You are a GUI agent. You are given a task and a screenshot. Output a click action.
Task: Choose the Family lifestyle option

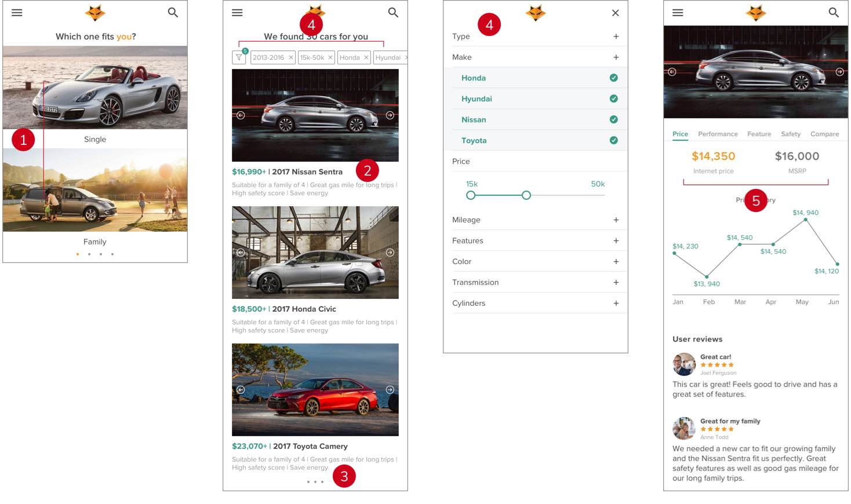pyautogui.click(x=95, y=242)
